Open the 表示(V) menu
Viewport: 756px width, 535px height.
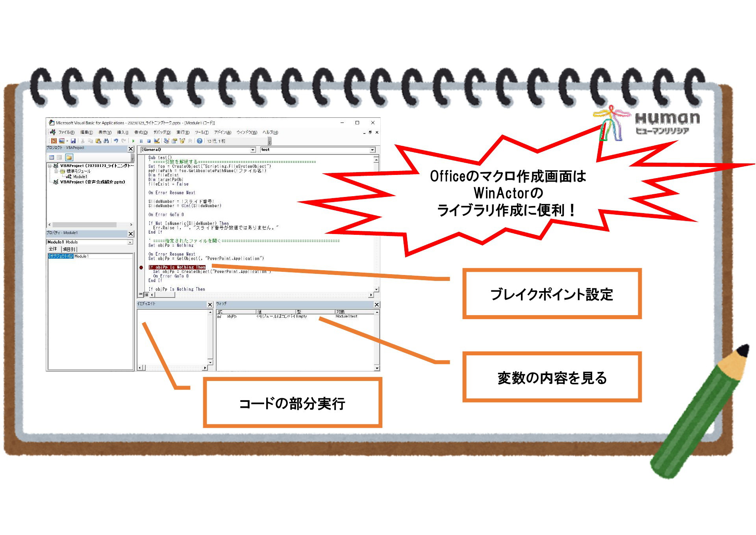105,132
